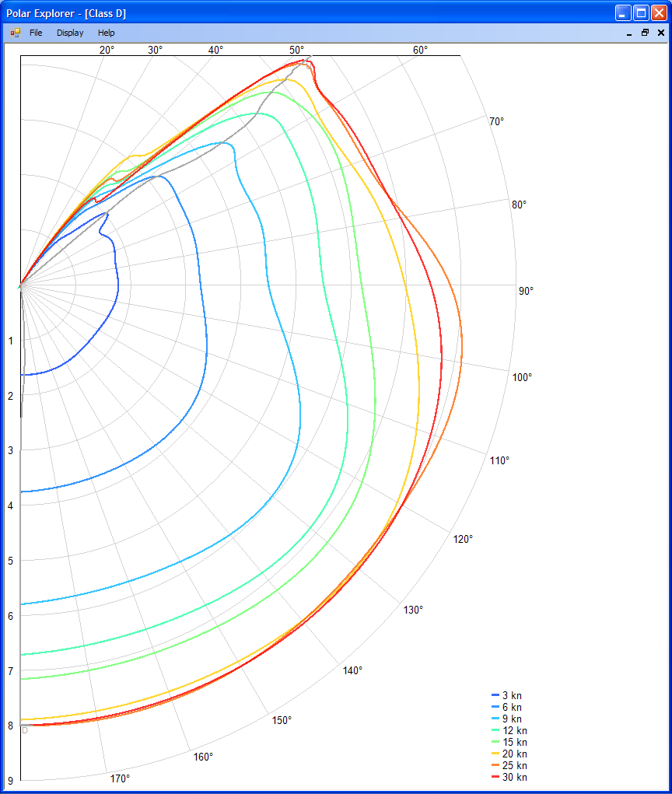Click the speed axis label 8
672x794 pixels.
coord(11,726)
